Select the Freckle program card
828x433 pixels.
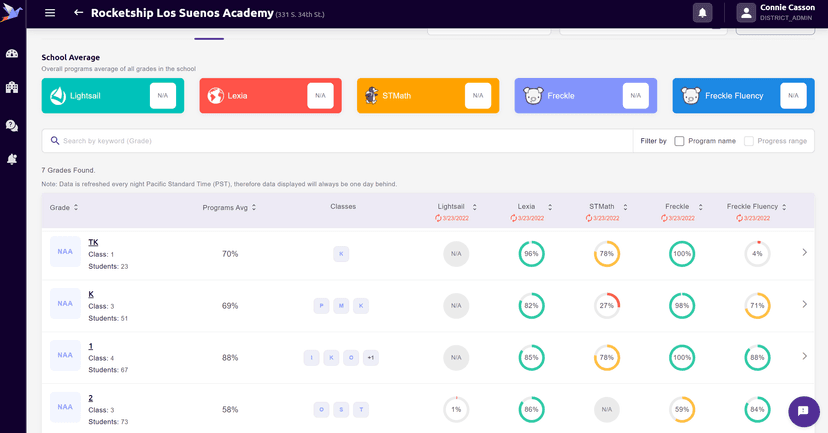click(586, 96)
